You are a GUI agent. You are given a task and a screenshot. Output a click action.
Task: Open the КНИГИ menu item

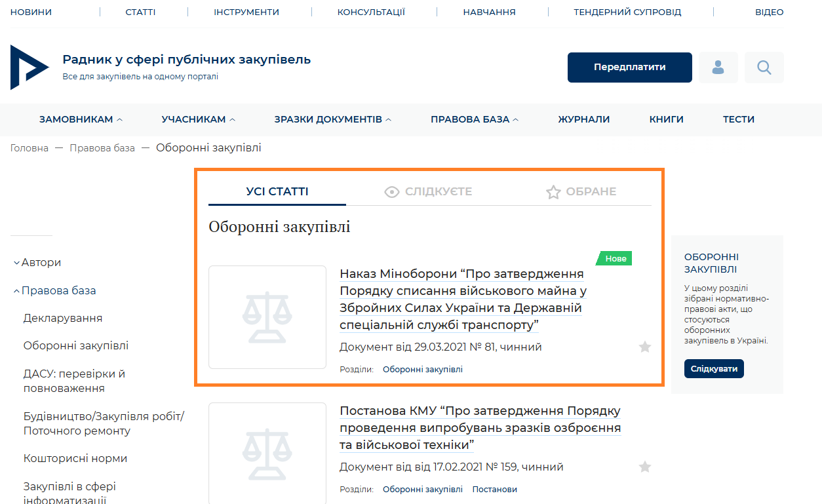(667, 119)
